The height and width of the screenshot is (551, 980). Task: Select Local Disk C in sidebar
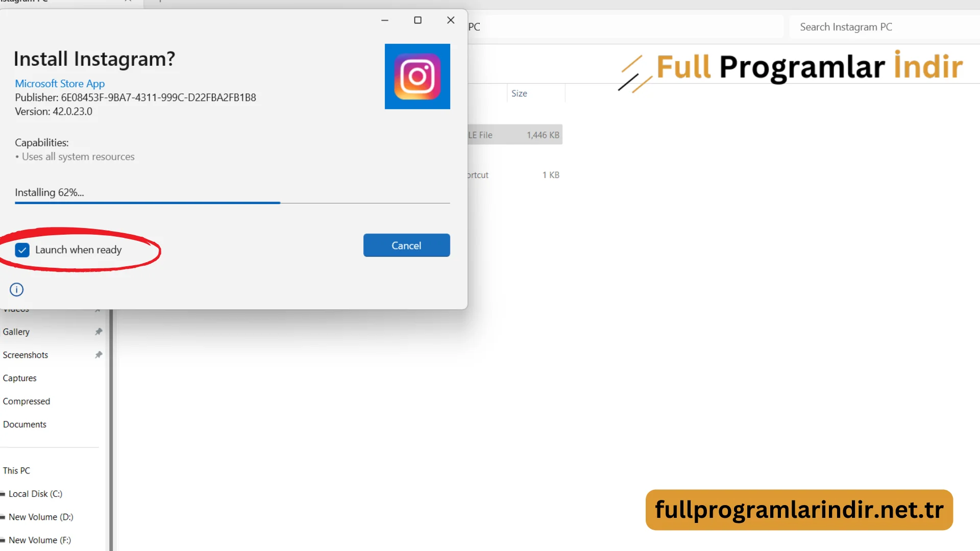[35, 493]
